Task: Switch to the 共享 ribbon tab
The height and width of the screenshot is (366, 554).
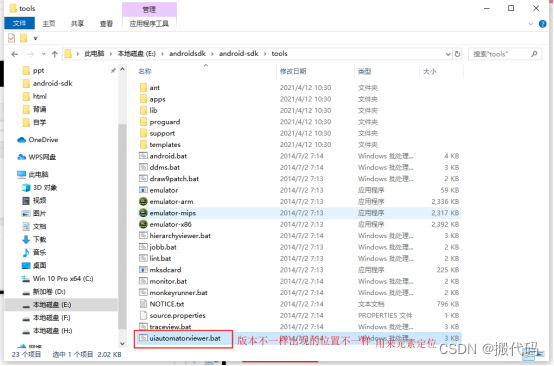Action: 77,24
